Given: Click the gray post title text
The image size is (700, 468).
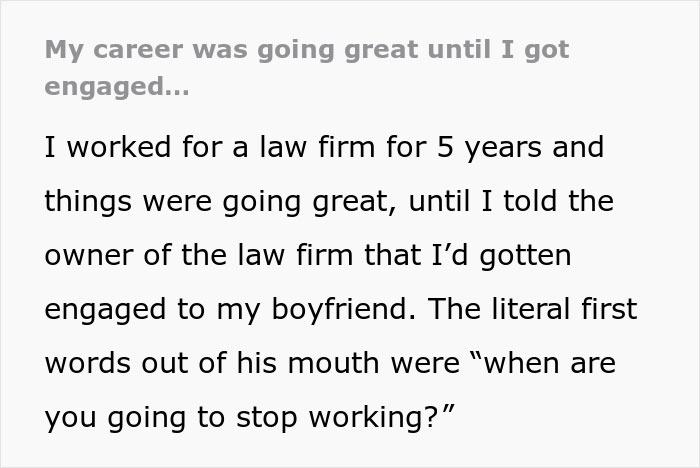Looking at the screenshot, I should 306,50.
